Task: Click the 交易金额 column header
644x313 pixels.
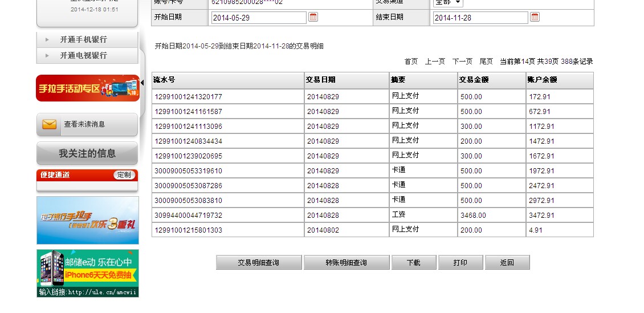Action: tap(492, 80)
